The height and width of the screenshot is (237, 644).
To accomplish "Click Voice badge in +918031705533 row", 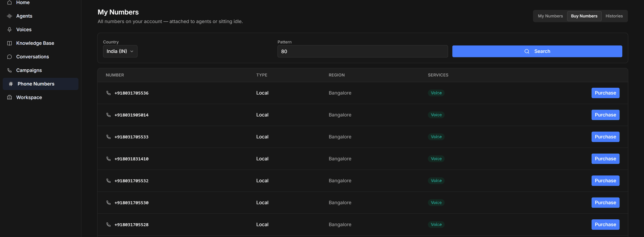I will (436, 137).
